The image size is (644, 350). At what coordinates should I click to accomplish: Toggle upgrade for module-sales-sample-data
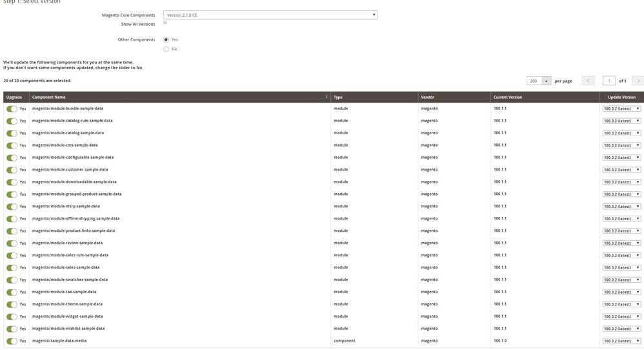[x=12, y=268]
